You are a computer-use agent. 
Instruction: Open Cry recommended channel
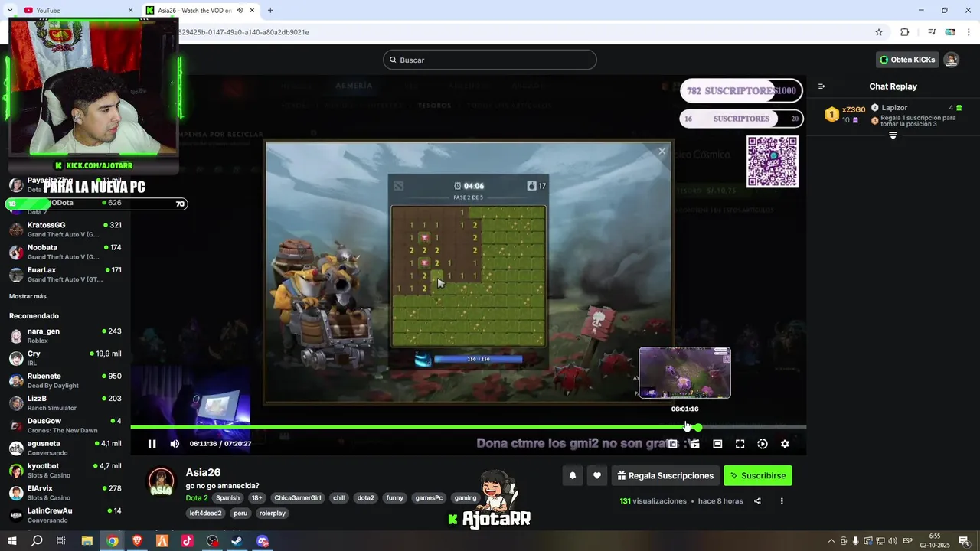coord(65,358)
